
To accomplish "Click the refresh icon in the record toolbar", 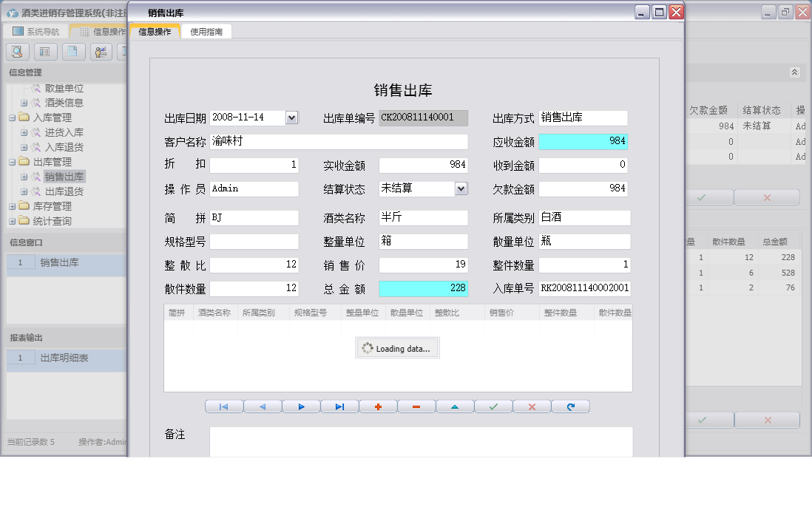I will click(570, 406).
